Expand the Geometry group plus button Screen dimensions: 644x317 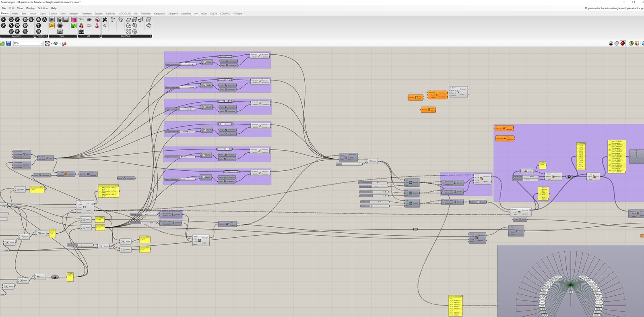(x=33, y=36)
